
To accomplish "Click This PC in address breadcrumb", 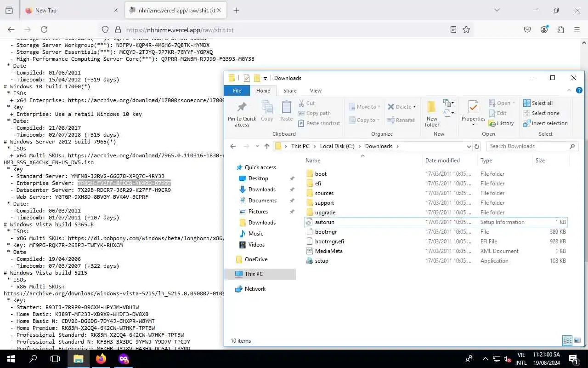I will click(x=300, y=146).
